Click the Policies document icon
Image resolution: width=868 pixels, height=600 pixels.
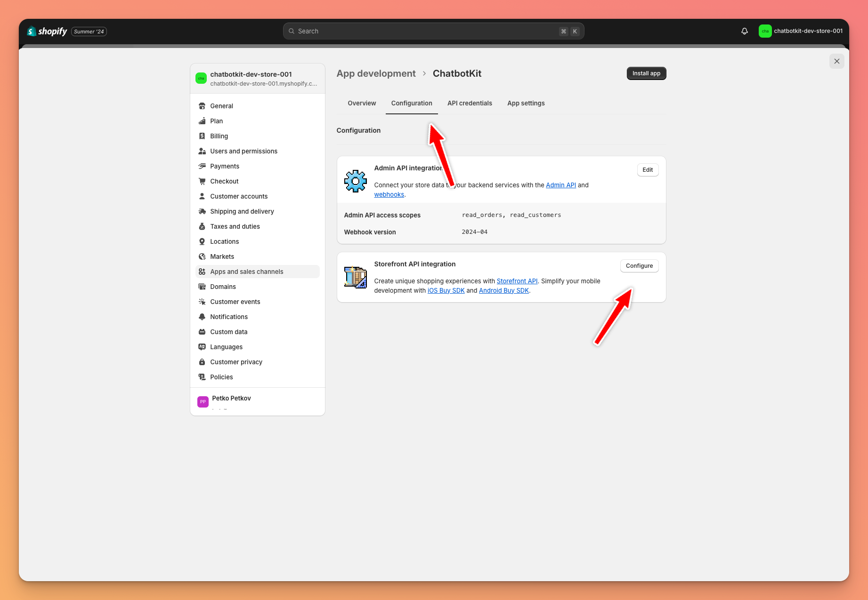202,377
